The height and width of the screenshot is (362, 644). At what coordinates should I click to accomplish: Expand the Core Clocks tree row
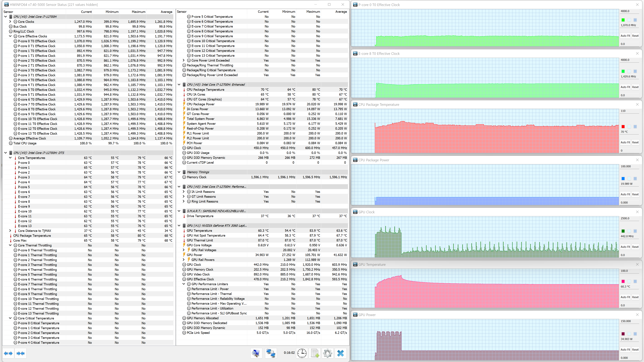tap(10, 22)
